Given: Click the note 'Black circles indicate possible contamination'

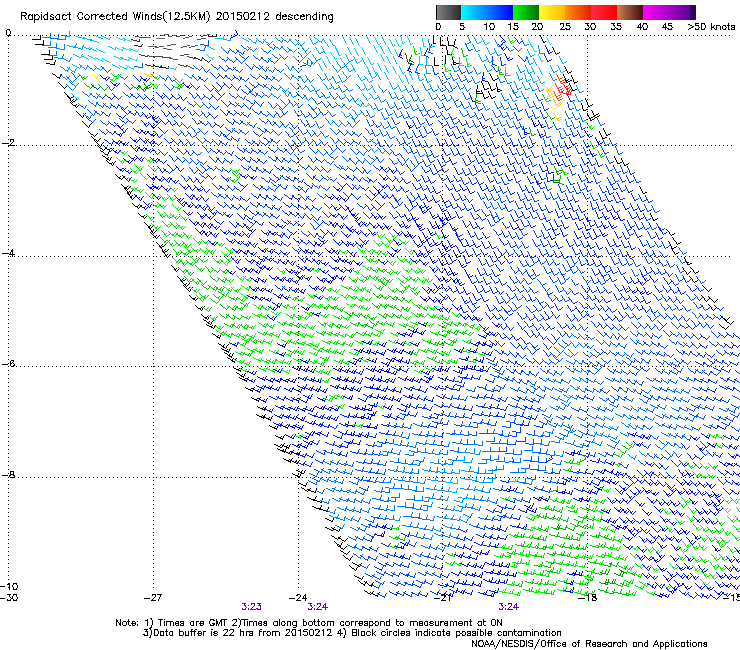Looking at the screenshot, I should [456, 633].
